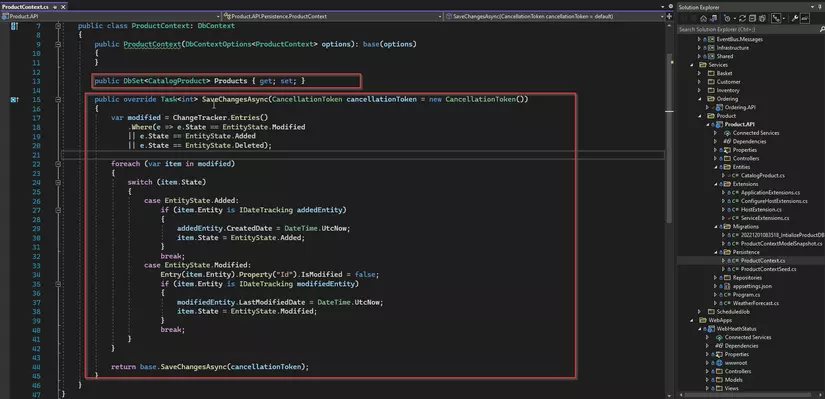This screenshot has height=399, width=825.
Task: Click the Solution Explorer panel title
Action: pos(699,7)
